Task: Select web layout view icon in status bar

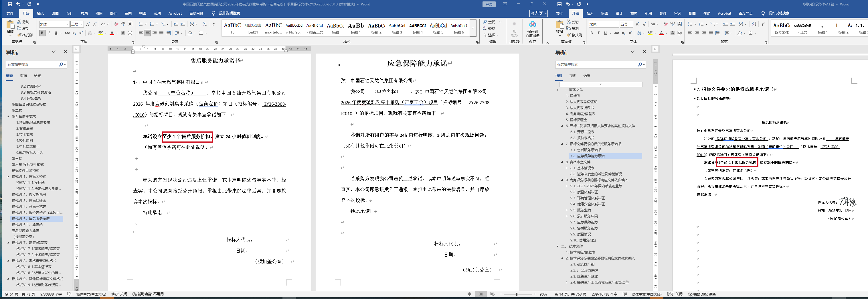Action: 492,294
